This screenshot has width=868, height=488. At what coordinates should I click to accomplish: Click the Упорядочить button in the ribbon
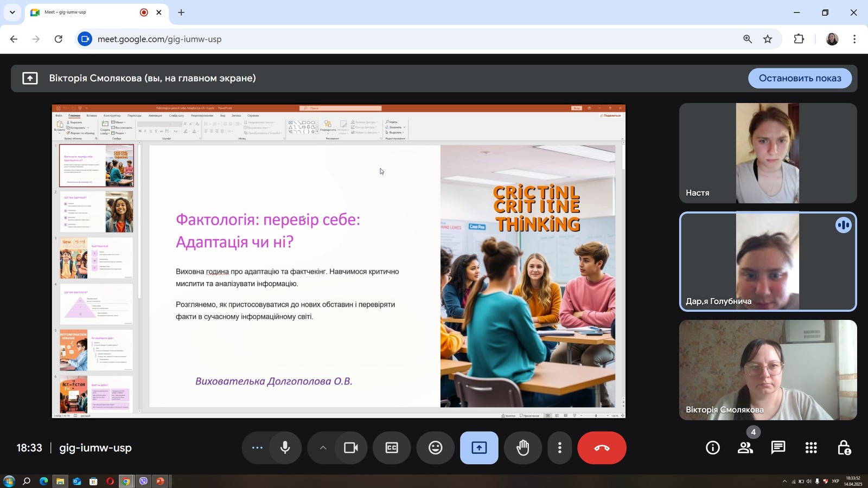(328, 126)
